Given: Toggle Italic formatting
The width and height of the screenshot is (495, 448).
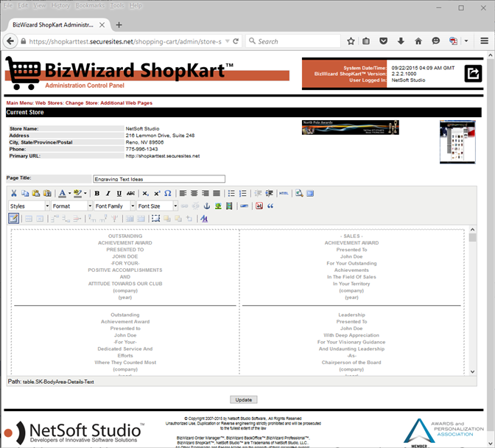Looking at the screenshot, I should 108,193.
